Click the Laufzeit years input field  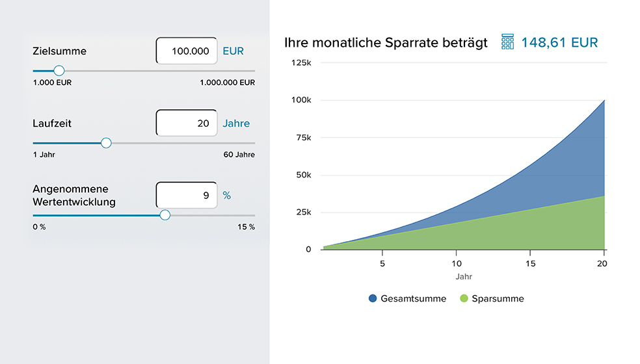coord(187,123)
